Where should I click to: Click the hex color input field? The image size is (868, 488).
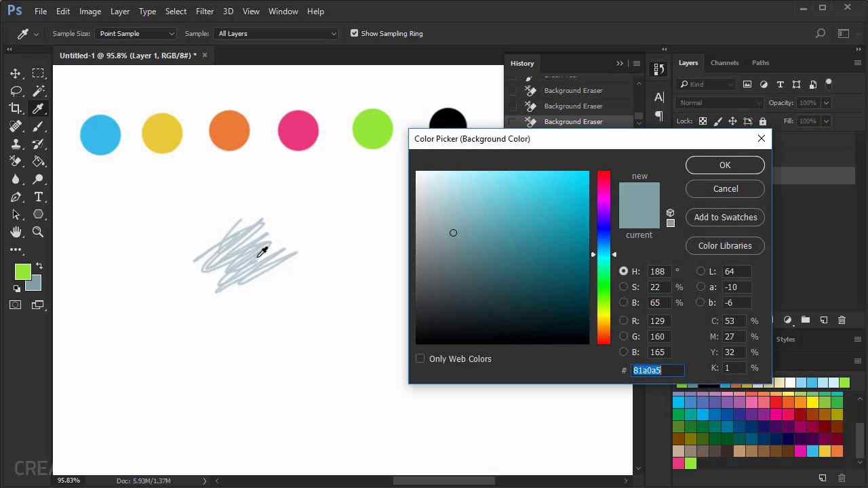pyautogui.click(x=657, y=370)
